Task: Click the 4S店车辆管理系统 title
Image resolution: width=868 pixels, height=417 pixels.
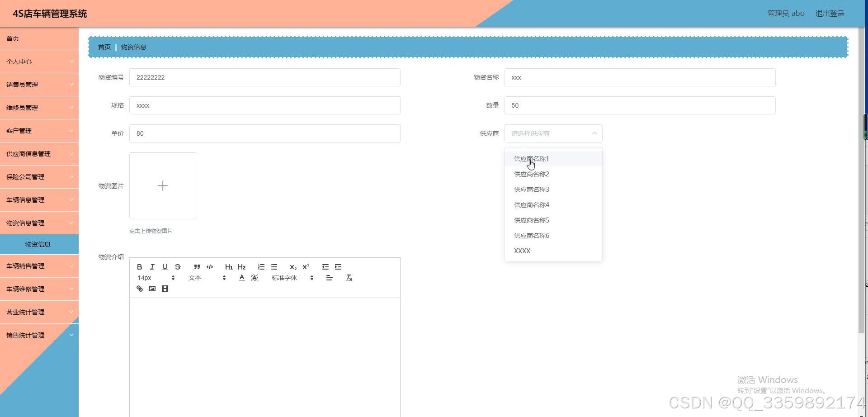Action: point(50,14)
